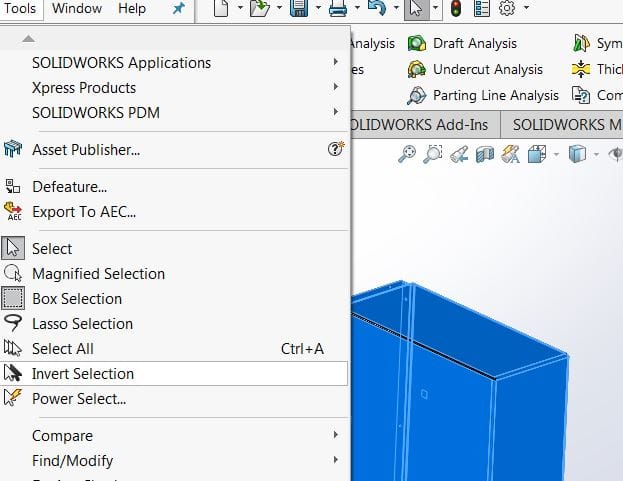Viewport: 623px width, 481px height.
Task: Click the New document icon
Action: coord(222,9)
